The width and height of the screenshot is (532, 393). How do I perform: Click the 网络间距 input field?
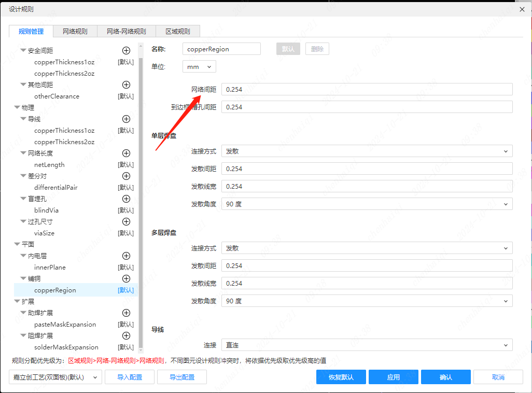point(367,90)
